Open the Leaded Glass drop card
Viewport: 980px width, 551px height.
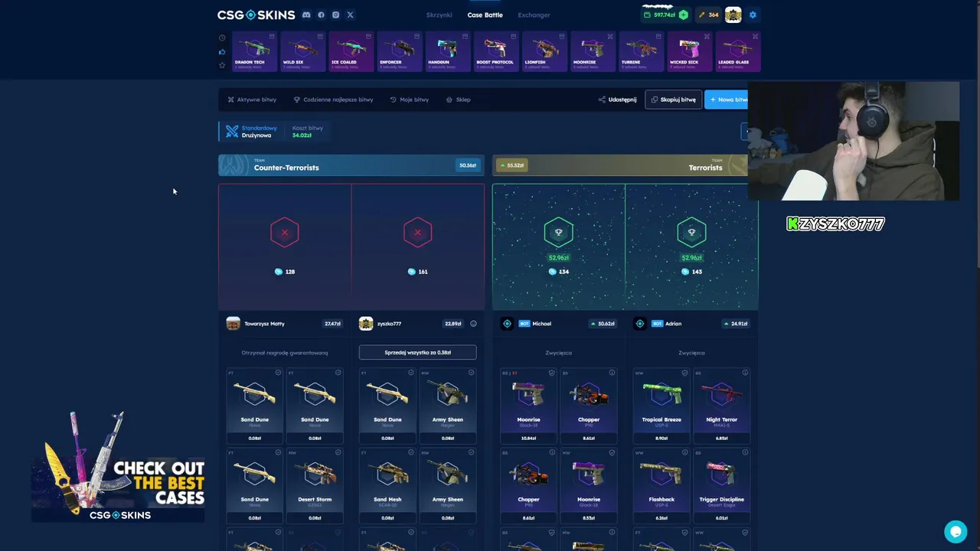click(737, 51)
